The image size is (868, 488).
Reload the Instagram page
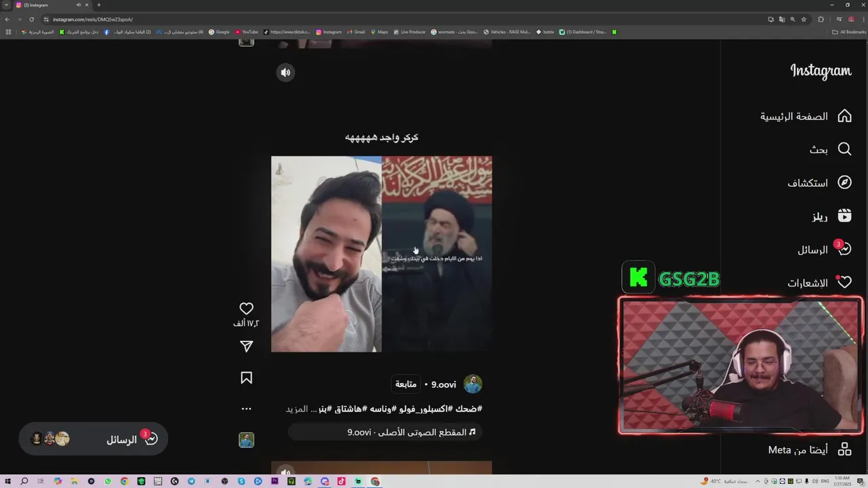[x=31, y=19]
